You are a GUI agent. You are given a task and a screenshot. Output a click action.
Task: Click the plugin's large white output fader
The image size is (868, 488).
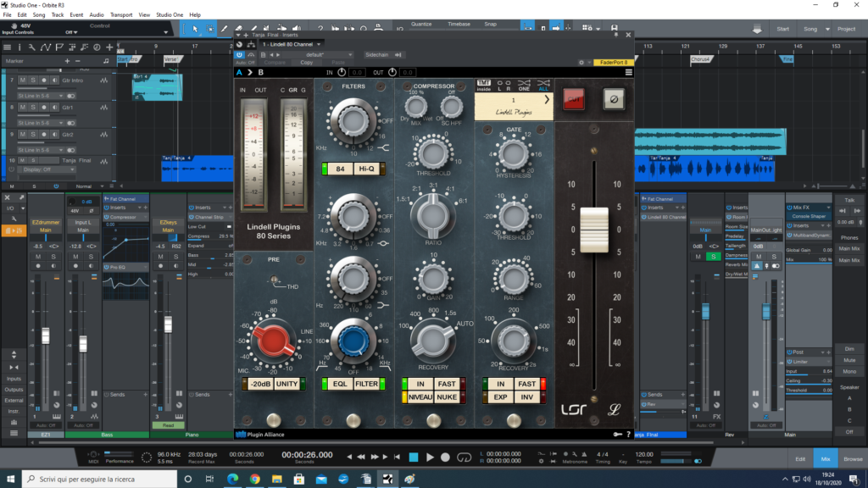pos(593,230)
